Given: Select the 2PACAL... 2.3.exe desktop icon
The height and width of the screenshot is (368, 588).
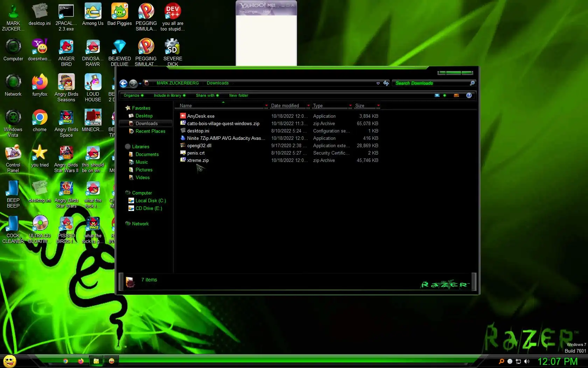Looking at the screenshot, I should [x=66, y=17].
